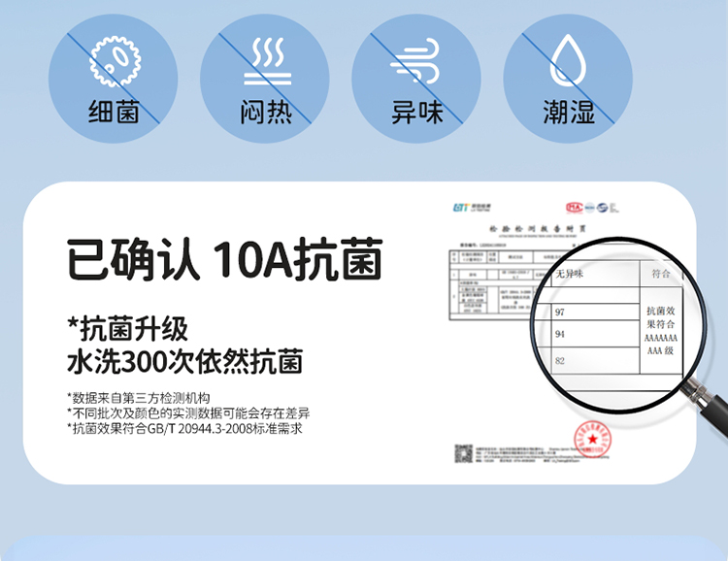This screenshot has width=728, height=561.
Task: Click the crossed-out bacteria icon
Action: click(116, 61)
